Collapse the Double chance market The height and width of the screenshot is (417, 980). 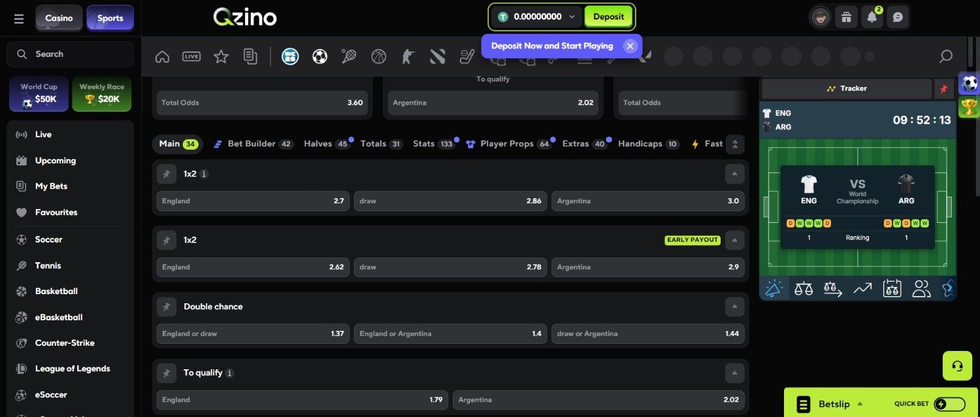click(734, 307)
